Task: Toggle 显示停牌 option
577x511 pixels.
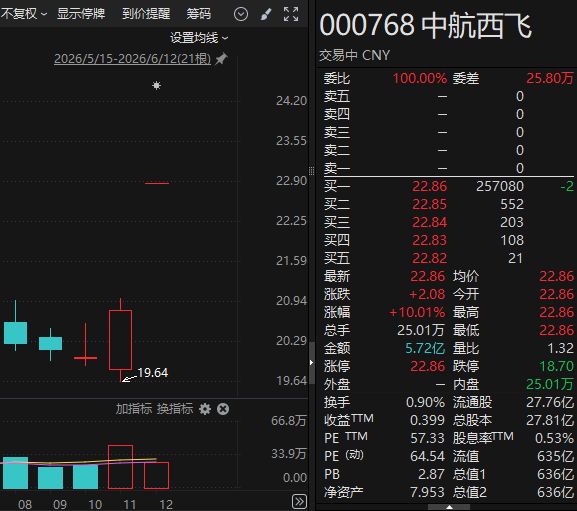Action: coord(81,14)
